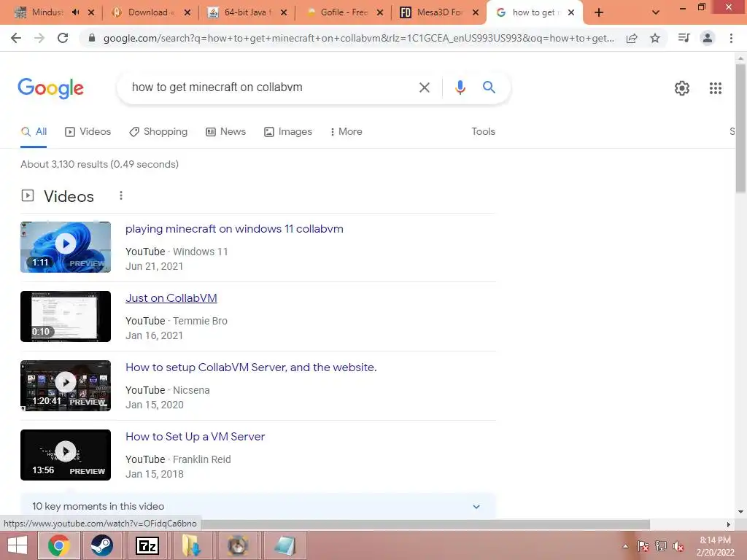Image resolution: width=747 pixels, height=560 pixels.
Task: View site security padlock info
Action: [x=92, y=38]
